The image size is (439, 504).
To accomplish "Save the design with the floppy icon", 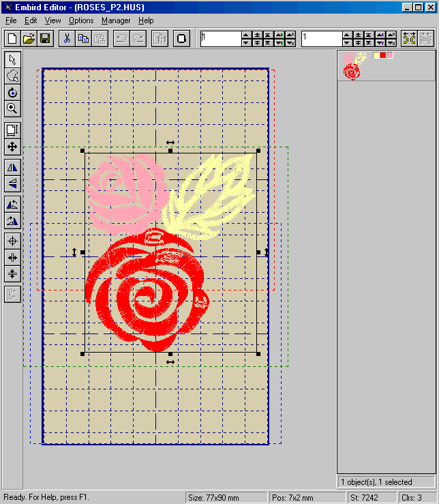I will [x=45, y=39].
